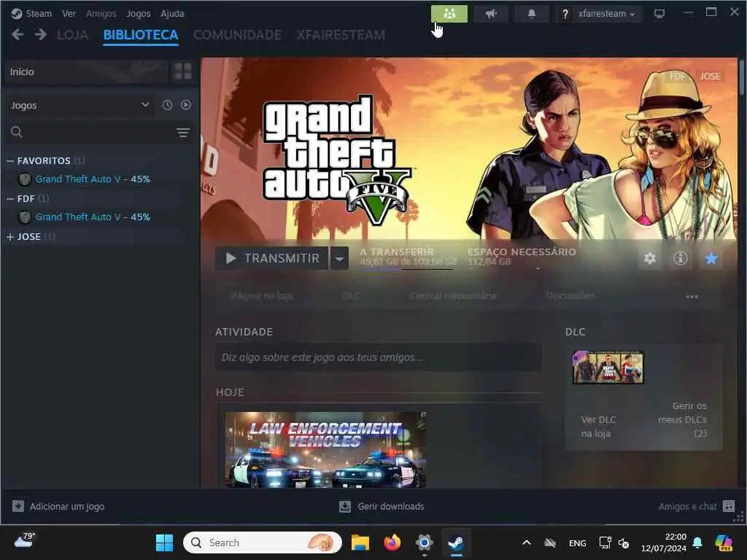The image size is (747, 560).
Task: Open game settings gear icon
Action: click(649, 258)
